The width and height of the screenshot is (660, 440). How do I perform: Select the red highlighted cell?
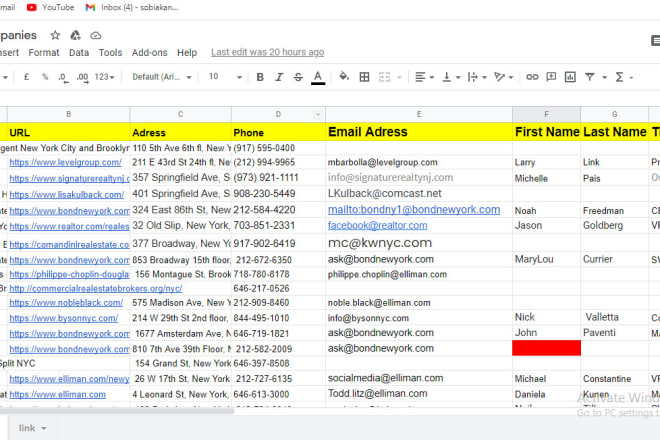click(x=546, y=349)
